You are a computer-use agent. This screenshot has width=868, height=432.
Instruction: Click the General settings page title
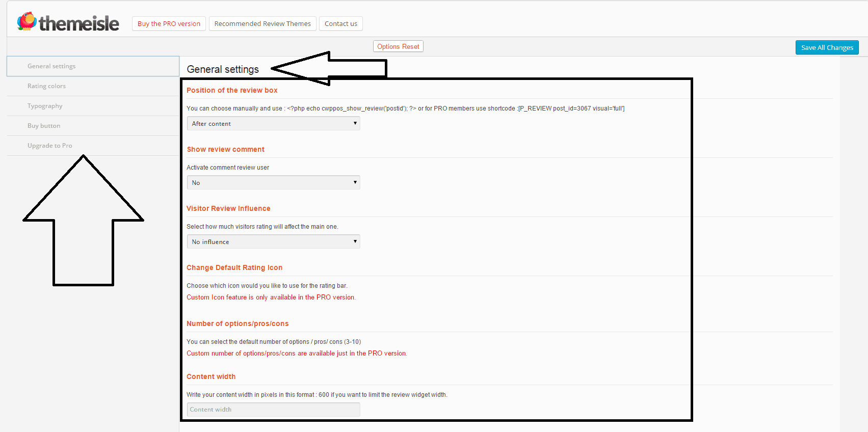click(223, 69)
